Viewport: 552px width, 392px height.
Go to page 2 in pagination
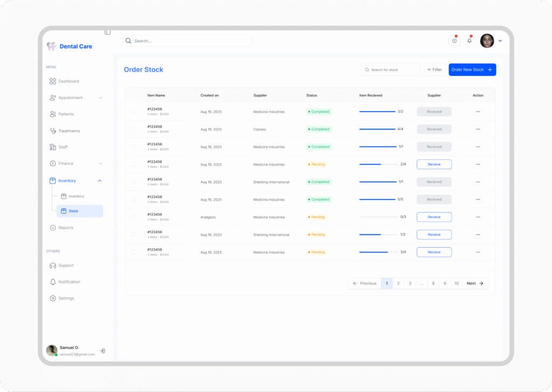[x=398, y=283]
